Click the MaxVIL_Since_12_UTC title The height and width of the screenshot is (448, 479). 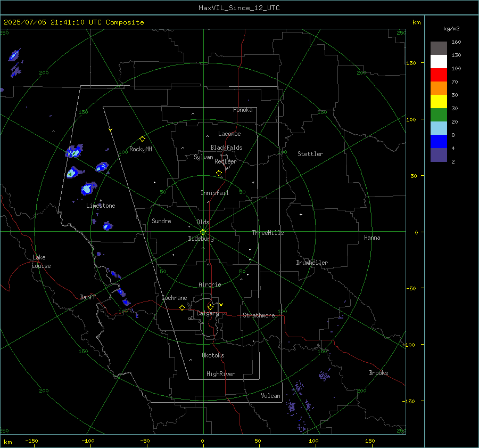[x=239, y=8]
